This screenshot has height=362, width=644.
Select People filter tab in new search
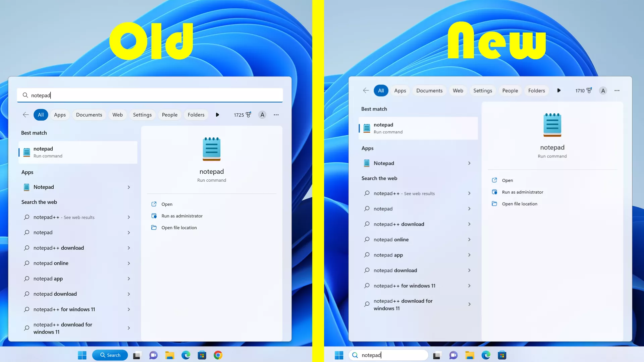tap(510, 90)
